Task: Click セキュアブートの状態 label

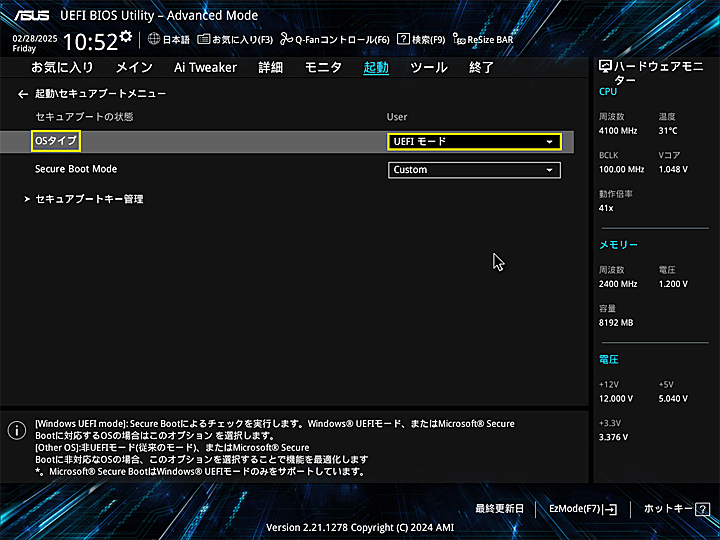Action: 84,117
